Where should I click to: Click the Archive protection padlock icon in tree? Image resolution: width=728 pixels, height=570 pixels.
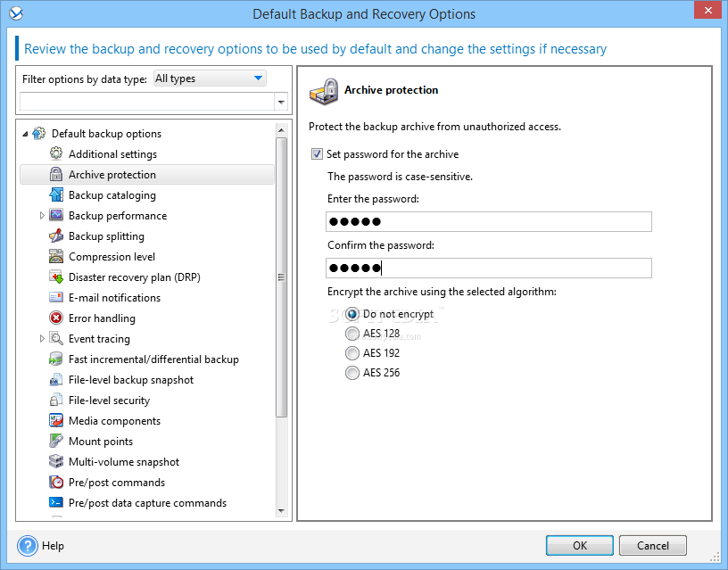(56, 174)
